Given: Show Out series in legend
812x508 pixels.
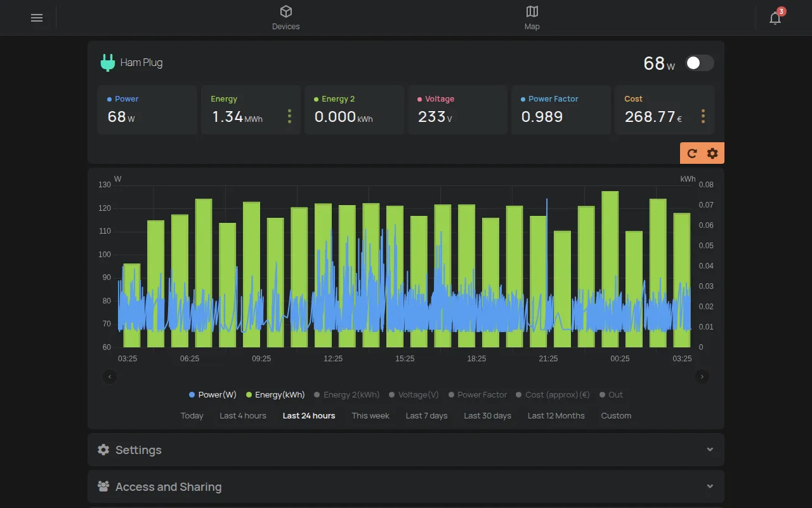Looking at the screenshot, I should pos(611,394).
